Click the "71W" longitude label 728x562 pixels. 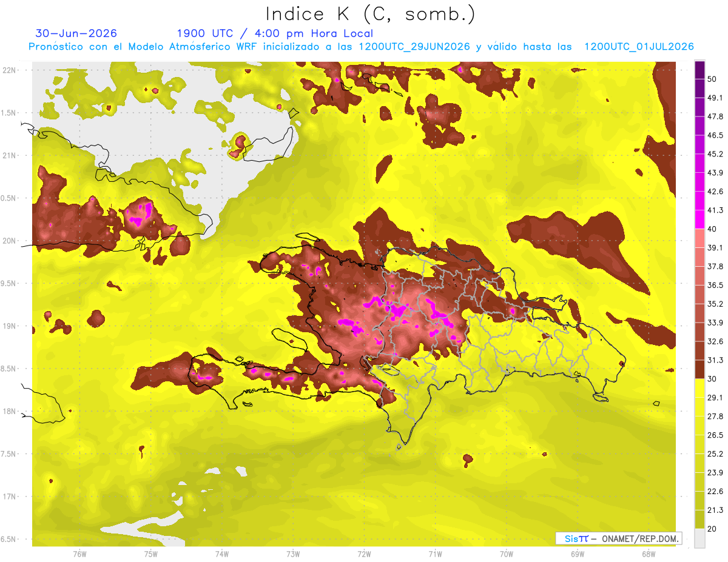pos(435,554)
